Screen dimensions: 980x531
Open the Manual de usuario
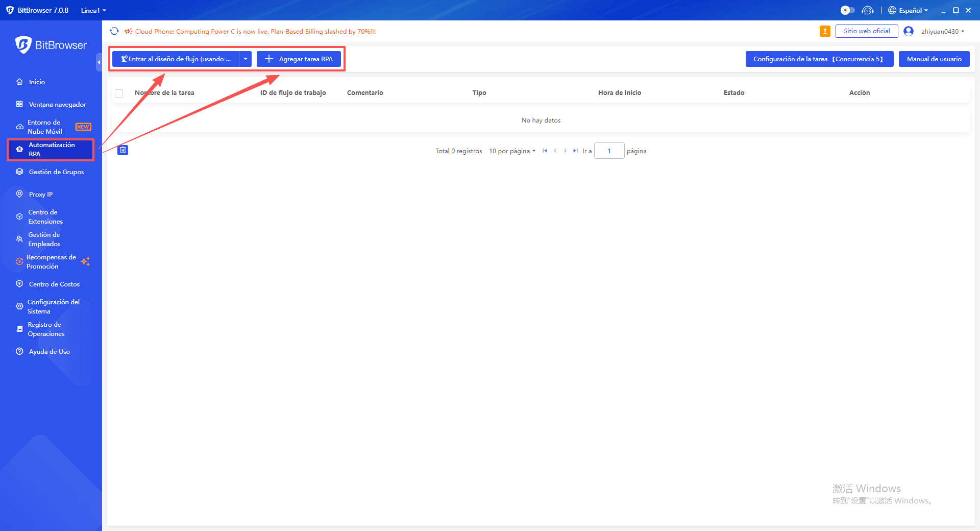[934, 59]
